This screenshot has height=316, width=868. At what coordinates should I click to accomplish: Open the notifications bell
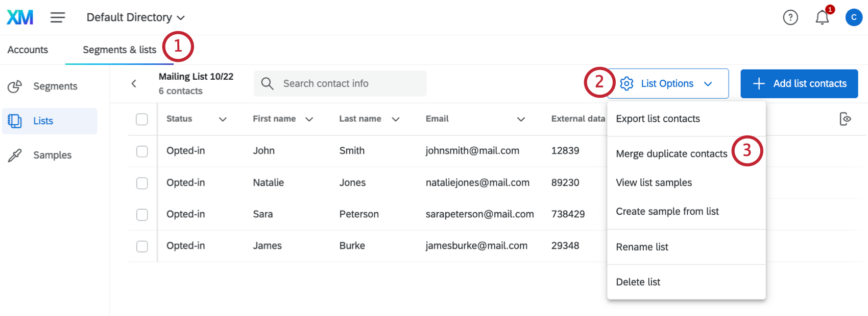[822, 18]
